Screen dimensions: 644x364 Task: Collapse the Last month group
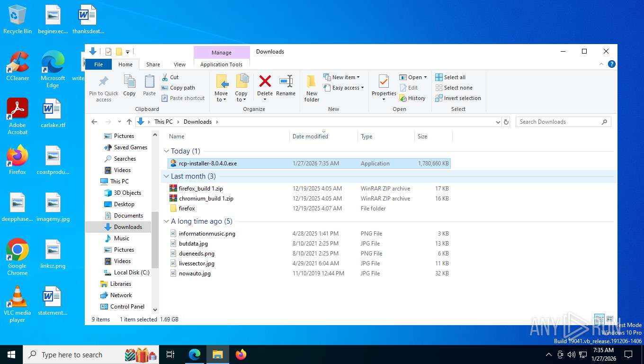tap(166, 176)
